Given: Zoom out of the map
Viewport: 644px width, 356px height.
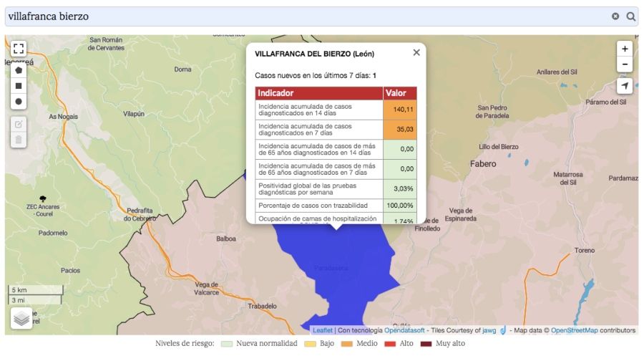Looking at the screenshot, I should click(625, 64).
